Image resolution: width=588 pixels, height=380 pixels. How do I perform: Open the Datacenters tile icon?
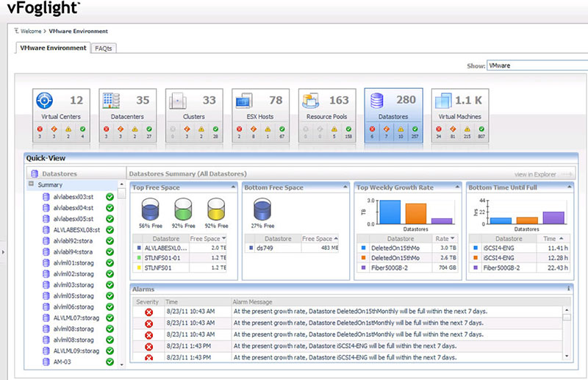coord(111,101)
